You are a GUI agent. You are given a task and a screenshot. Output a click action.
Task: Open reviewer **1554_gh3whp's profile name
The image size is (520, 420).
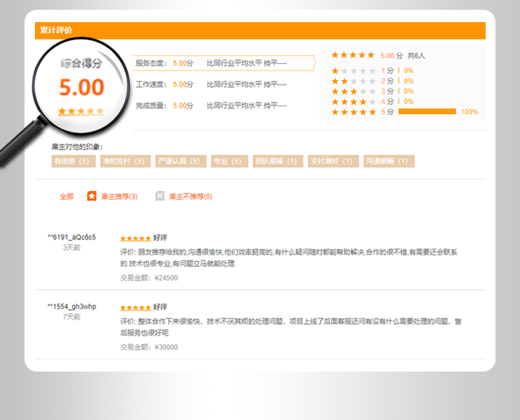coord(72,307)
